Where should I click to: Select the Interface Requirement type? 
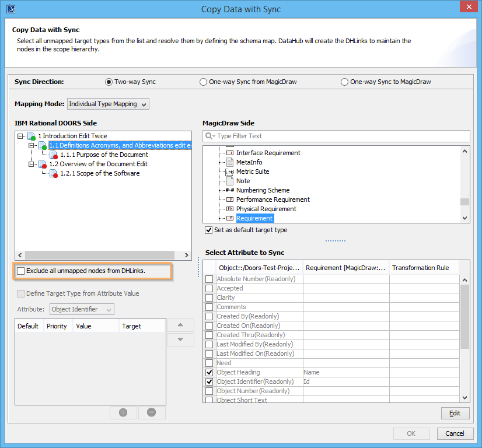(x=268, y=153)
